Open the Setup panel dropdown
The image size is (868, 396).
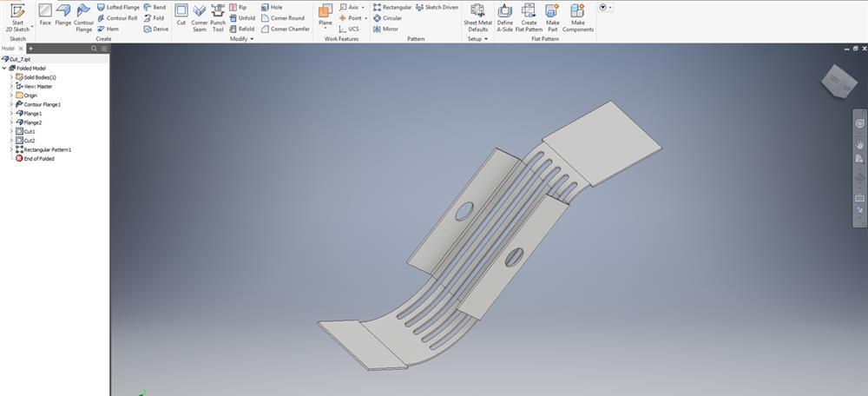point(477,39)
